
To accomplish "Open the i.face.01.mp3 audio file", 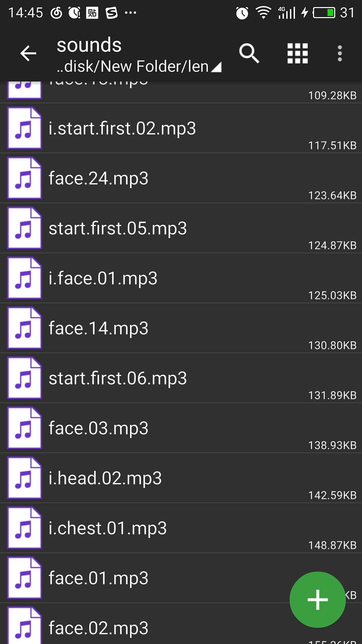I will [103, 278].
